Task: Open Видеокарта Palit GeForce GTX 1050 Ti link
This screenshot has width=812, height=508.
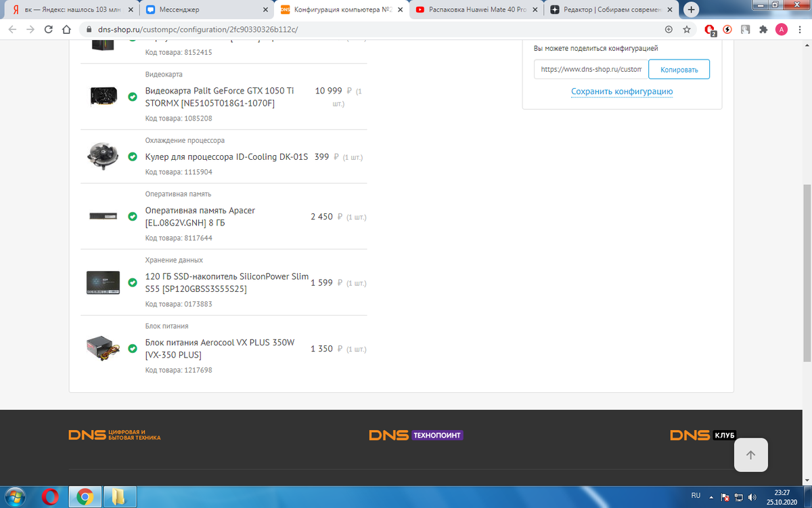Action: (220, 97)
